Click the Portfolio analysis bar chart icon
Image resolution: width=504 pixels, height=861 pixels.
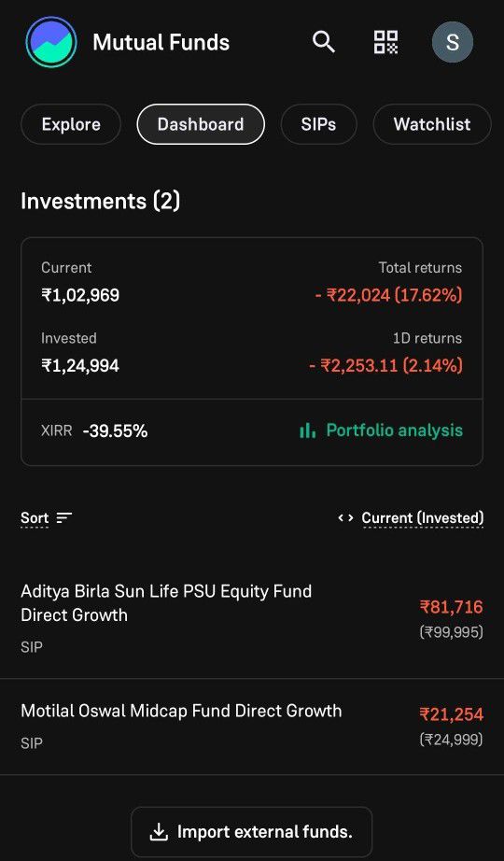coord(307,430)
